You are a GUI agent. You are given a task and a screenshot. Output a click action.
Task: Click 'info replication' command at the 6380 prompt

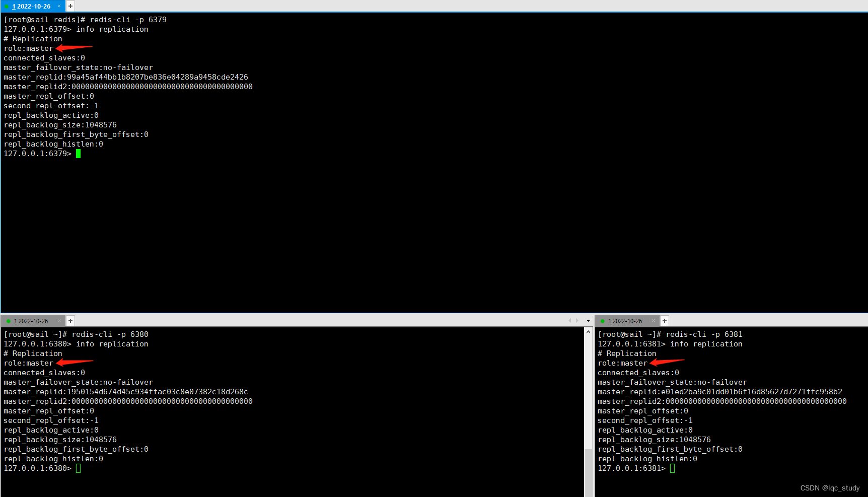[112, 344]
